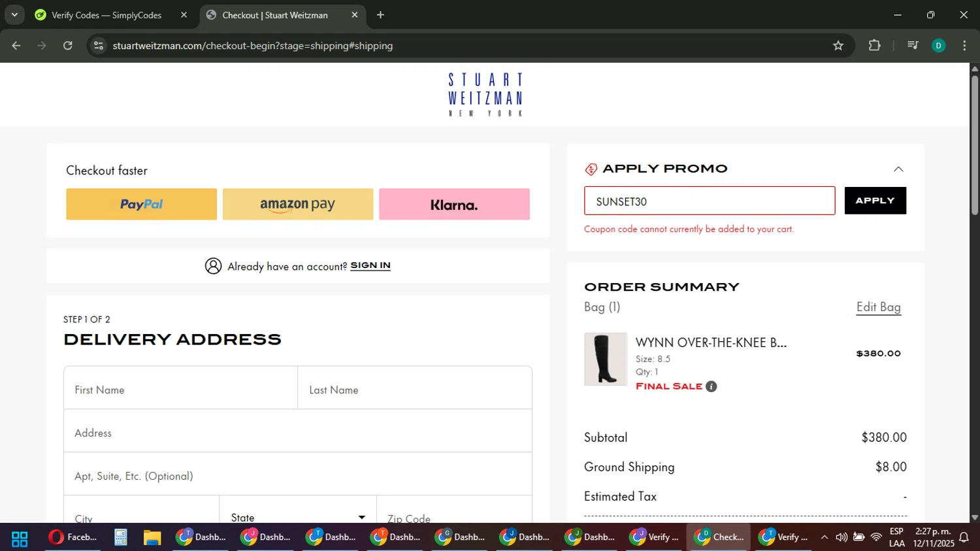
Task: Check out with Amazon Pay
Action: click(298, 204)
